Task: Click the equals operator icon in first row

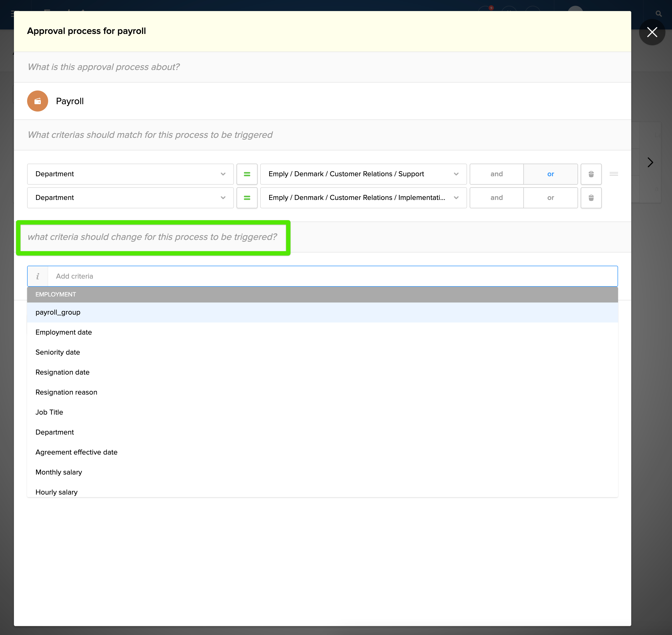Action: coord(247,174)
